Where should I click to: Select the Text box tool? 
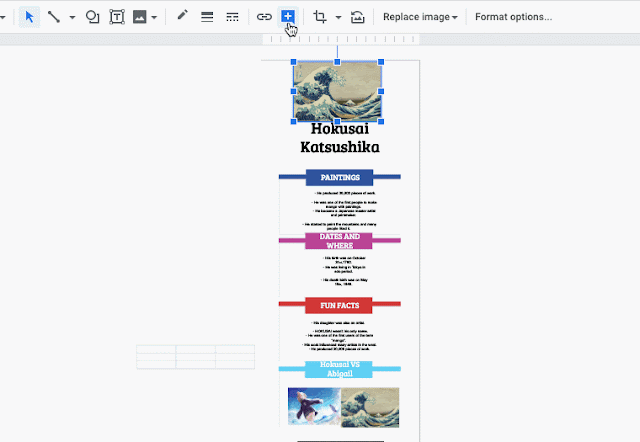tap(117, 17)
